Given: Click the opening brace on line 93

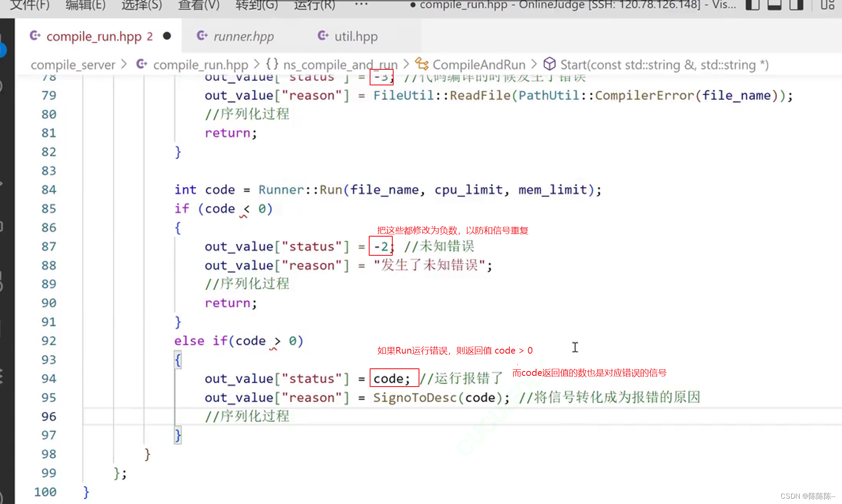Looking at the screenshot, I should coord(178,360).
